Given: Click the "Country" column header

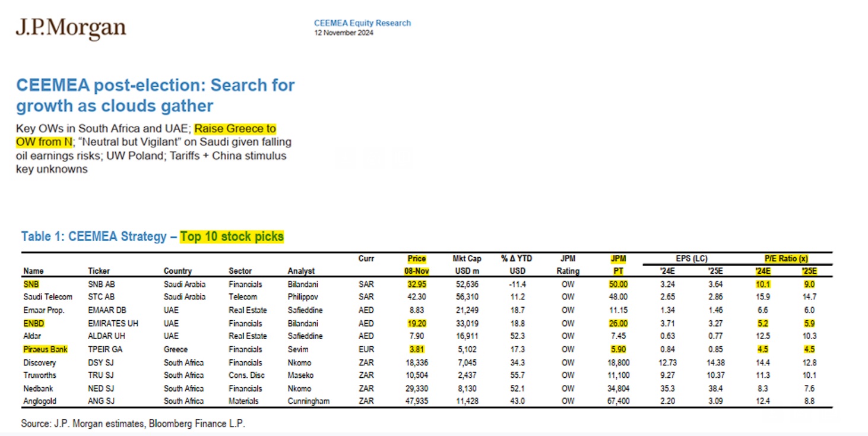Looking at the screenshot, I should (x=178, y=271).
